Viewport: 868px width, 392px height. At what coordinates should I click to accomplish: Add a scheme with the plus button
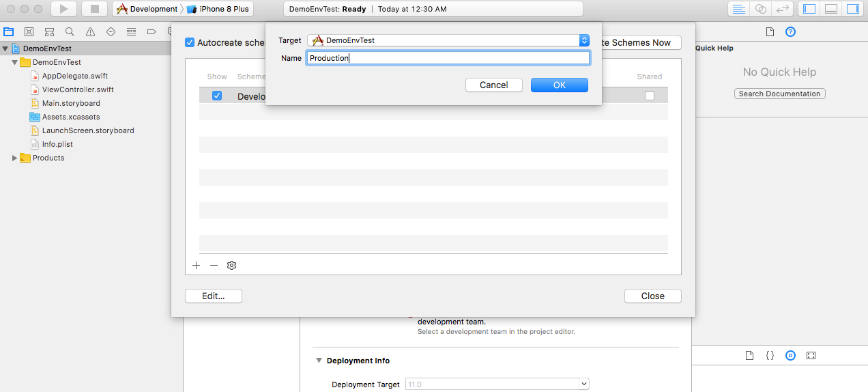pos(197,265)
